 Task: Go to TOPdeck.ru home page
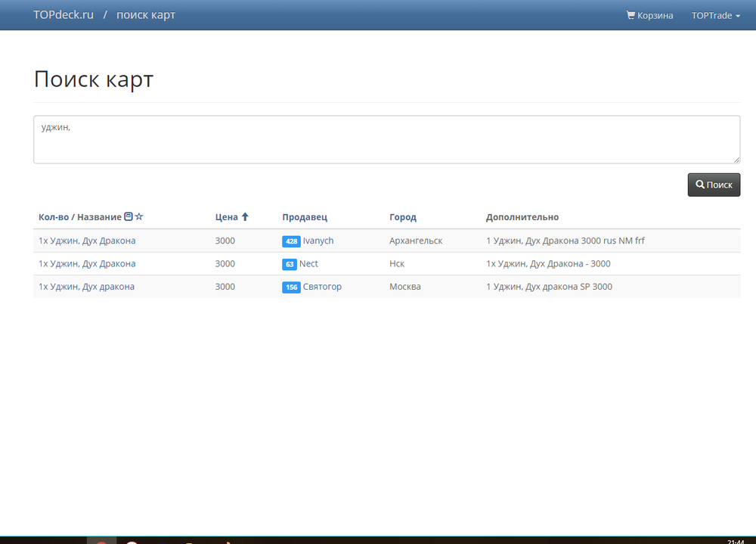64,15
